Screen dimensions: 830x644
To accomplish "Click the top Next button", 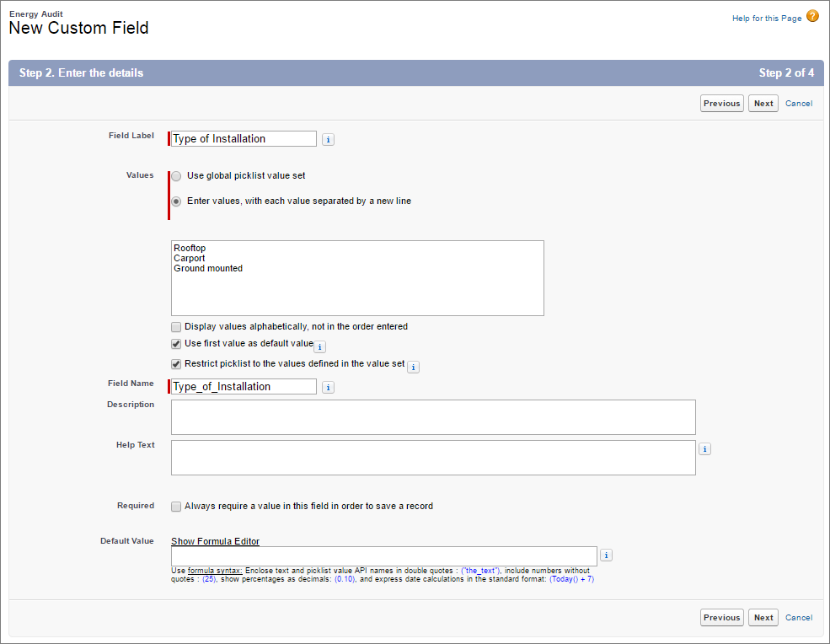I will tap(763, 104).
